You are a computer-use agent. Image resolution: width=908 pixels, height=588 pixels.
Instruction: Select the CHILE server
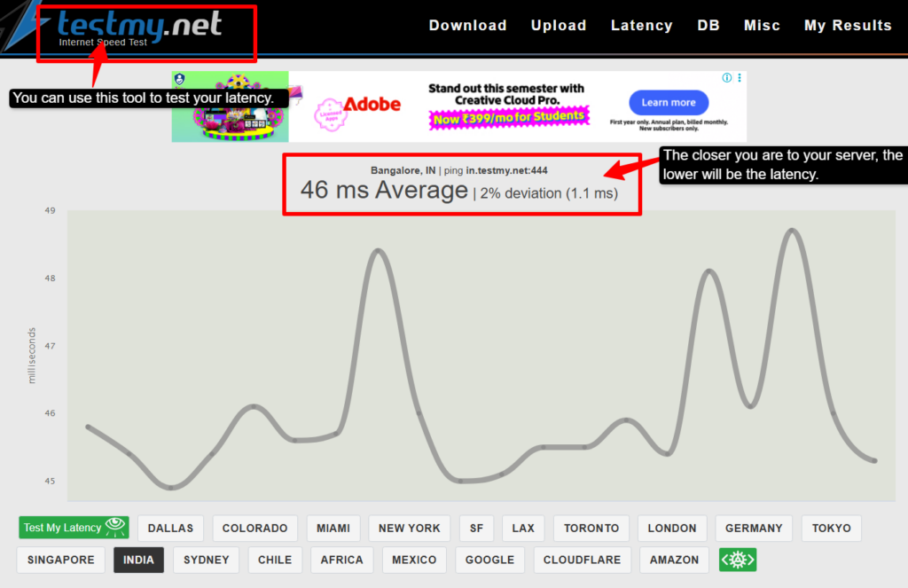coord(275,561)
